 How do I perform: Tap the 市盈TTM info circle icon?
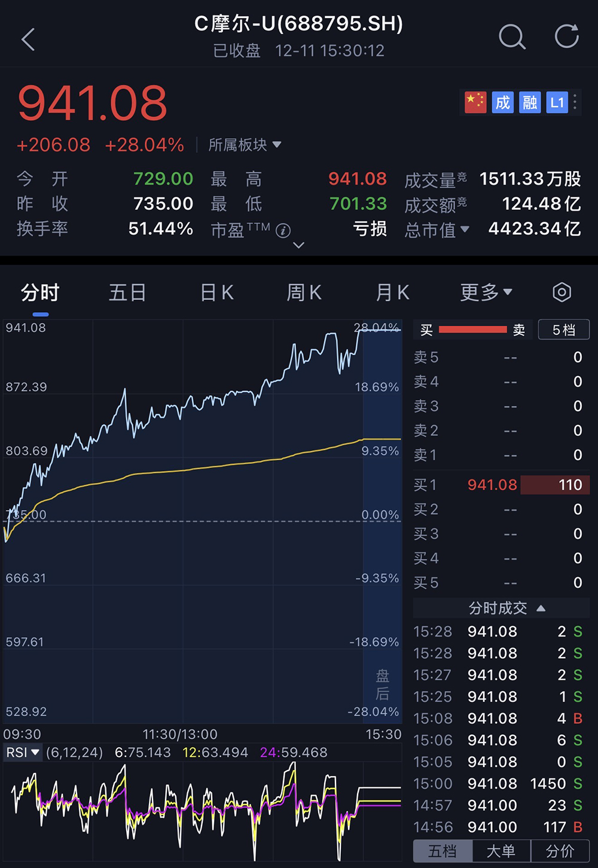click(283, 231)
